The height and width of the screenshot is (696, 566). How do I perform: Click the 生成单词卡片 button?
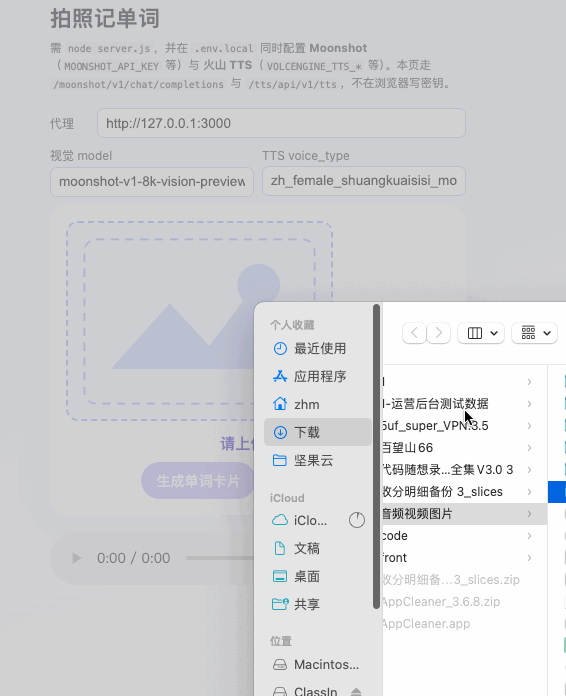[x=198, y=481]
